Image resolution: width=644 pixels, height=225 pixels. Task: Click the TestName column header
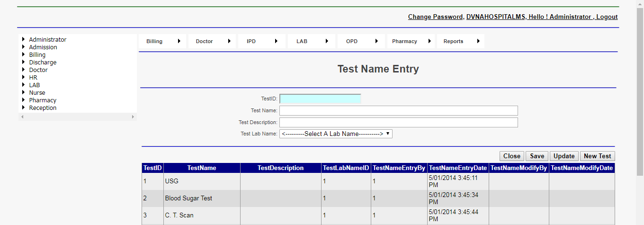(202, 168)
